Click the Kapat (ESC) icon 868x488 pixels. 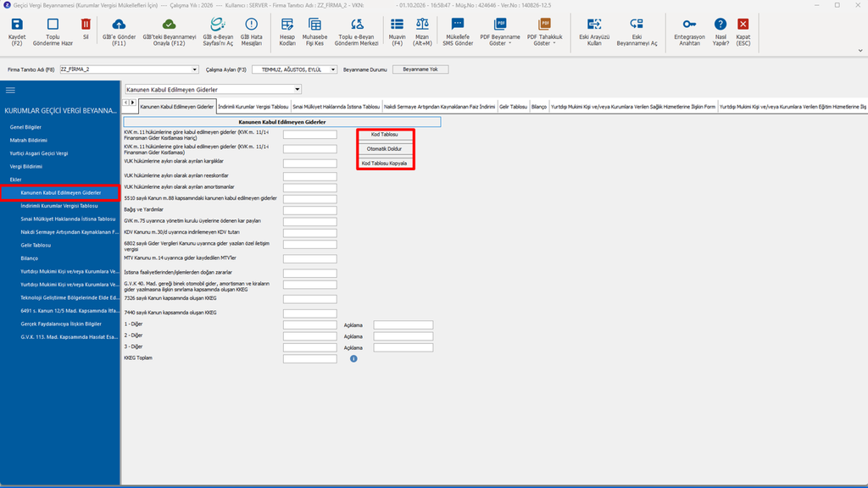743,25
